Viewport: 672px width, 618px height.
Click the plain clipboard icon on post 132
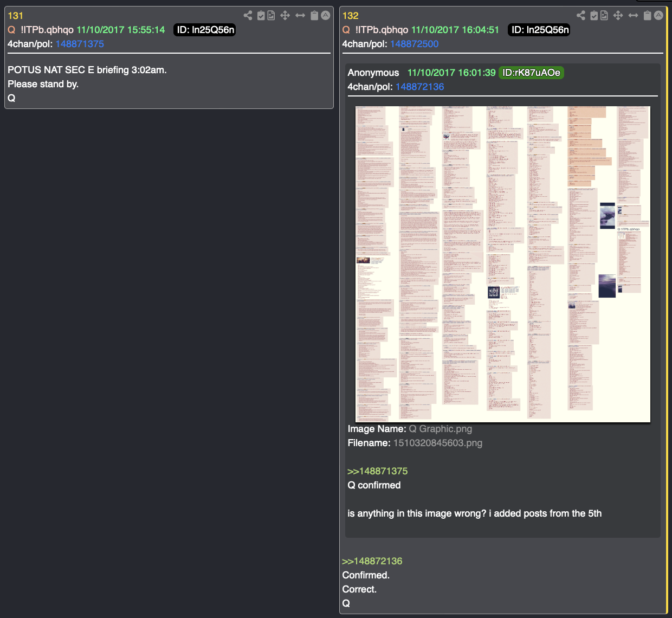(647, 15)
